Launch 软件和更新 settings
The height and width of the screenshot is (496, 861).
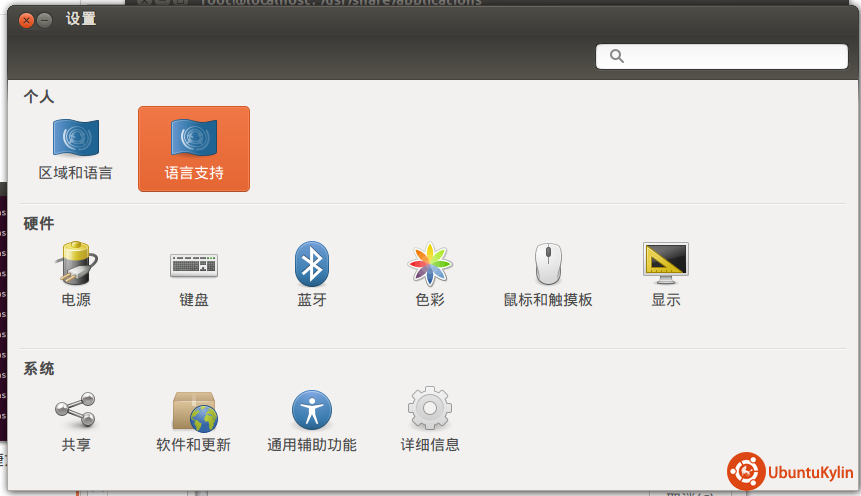[x=194, y=420]
